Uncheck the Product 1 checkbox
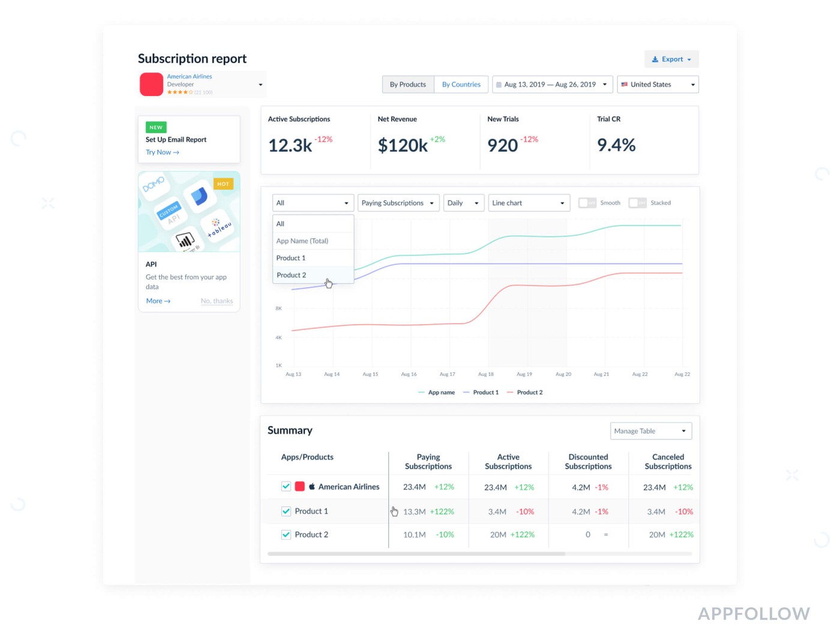The image size is (840, 635). [286, 511]
